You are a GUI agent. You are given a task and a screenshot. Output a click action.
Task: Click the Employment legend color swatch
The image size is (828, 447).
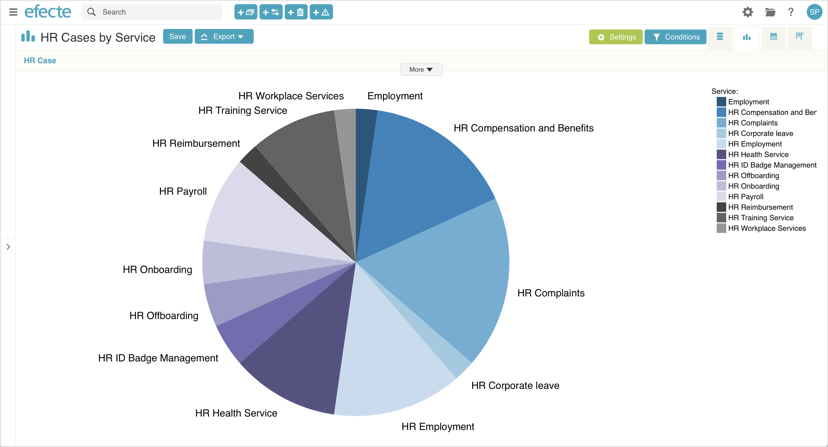[x=721, y=101]
